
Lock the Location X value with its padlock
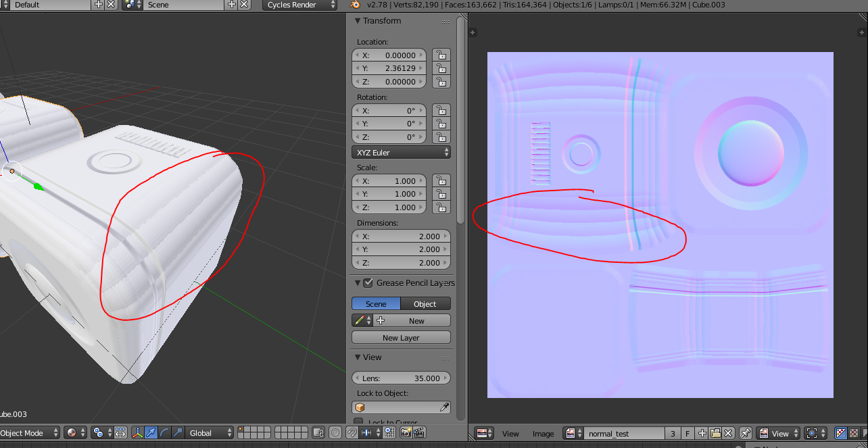(441, 55)
